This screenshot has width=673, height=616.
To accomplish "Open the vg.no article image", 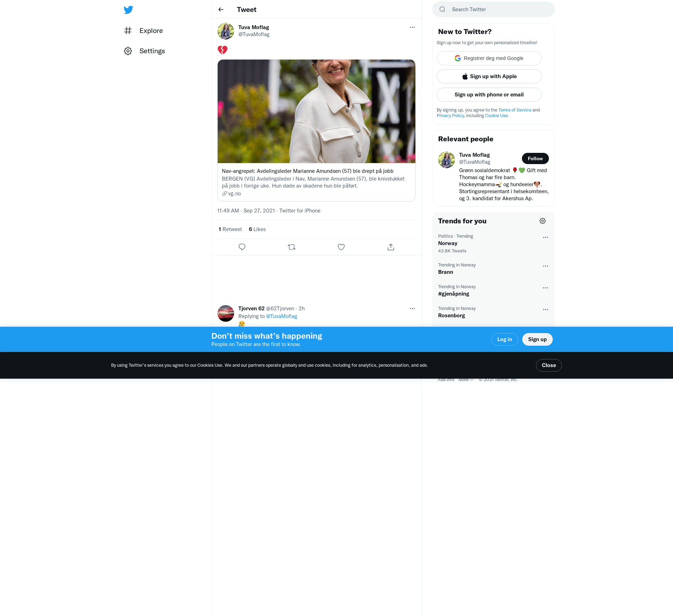I will pos(317,111).
